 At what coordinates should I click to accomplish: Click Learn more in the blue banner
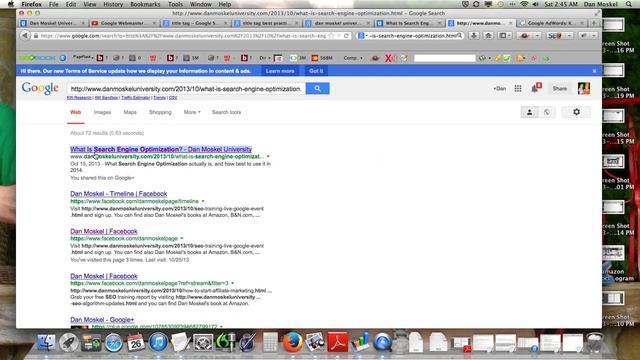tap(280, 71)
